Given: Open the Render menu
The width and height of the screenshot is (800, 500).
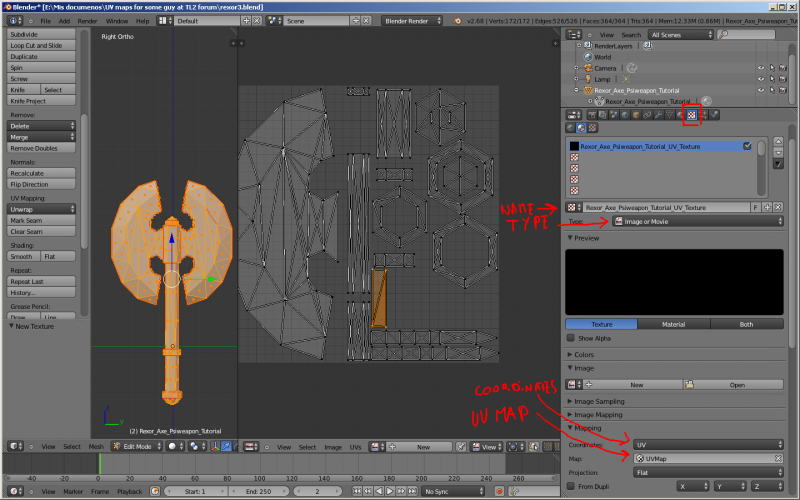Looking at the screenshot, I should [x=89, y=20].
